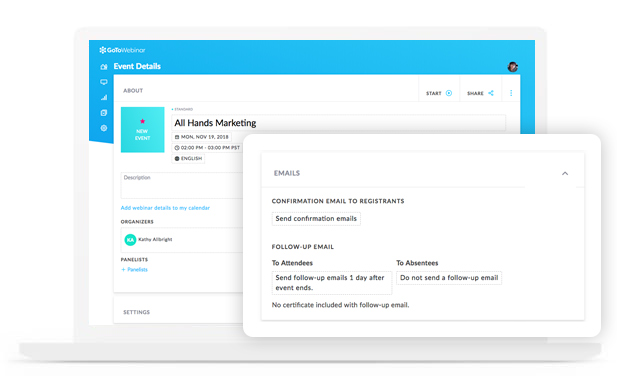Screen dimensions: 617x376
Task: Change the ENGLISH language setting
Action: tap(188, 159)
